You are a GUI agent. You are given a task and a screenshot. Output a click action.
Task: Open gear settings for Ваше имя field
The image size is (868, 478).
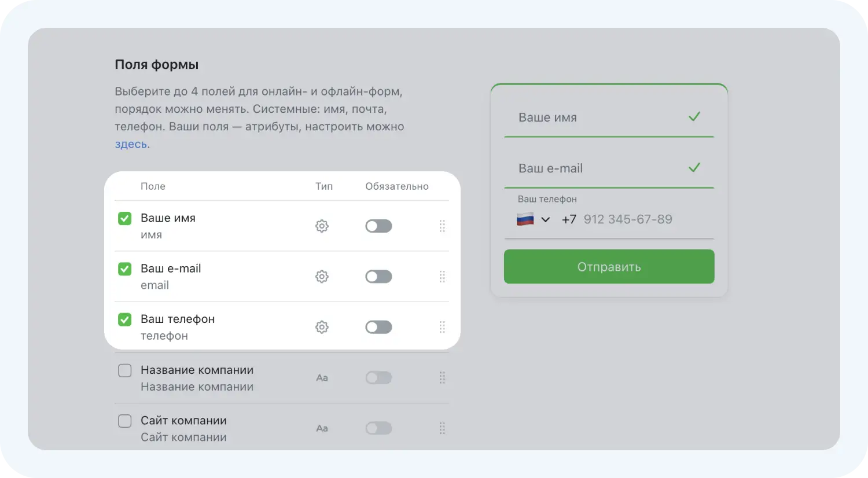322,226
